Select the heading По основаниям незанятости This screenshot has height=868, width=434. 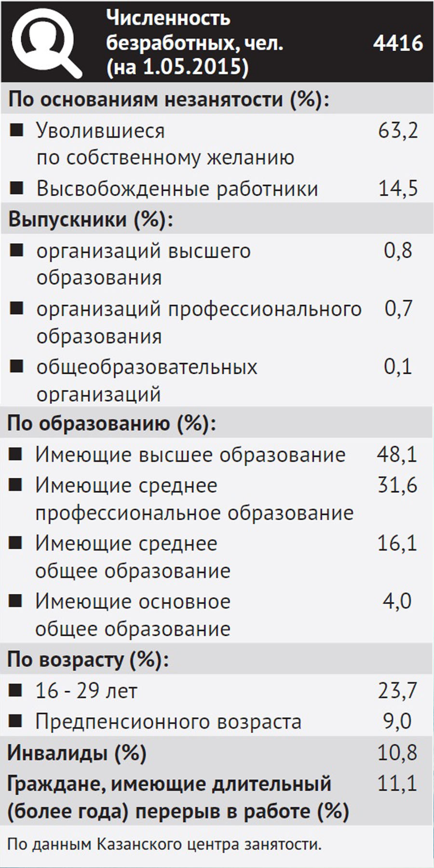(x=169, y=100)
